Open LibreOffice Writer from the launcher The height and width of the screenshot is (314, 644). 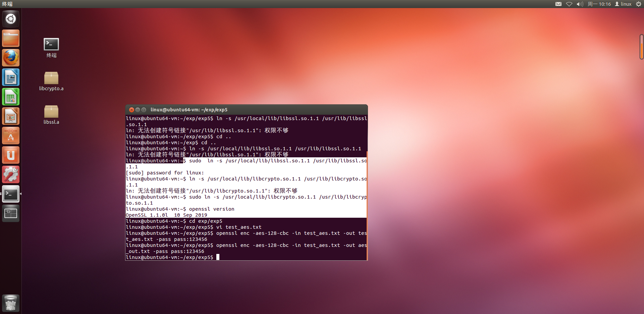[x=11, y=77]
